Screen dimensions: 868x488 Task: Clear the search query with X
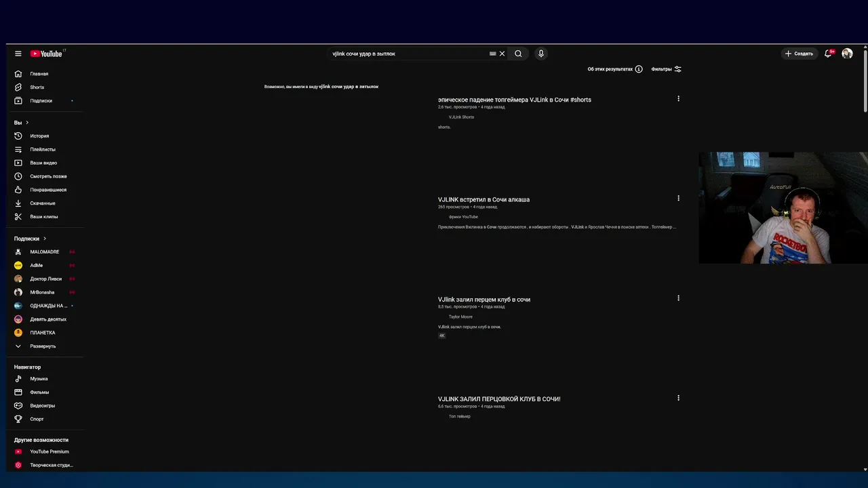click(x=502, y=54)
